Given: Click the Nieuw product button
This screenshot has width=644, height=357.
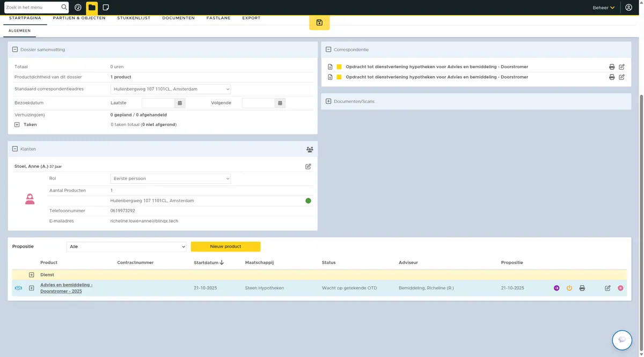Looking at the screenshot, I should pyautogui.click(x=225, y=247).
